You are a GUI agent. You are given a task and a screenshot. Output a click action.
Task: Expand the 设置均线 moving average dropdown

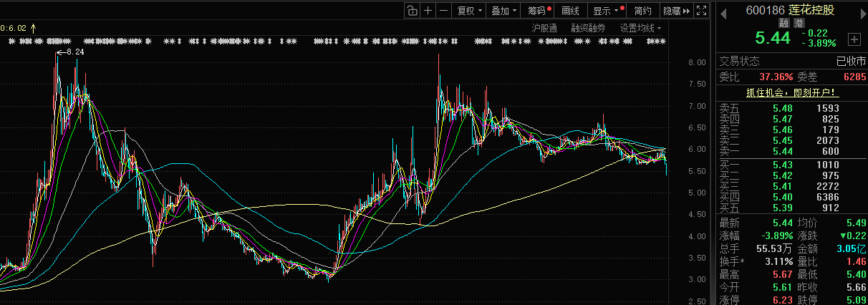coord(640,28)
